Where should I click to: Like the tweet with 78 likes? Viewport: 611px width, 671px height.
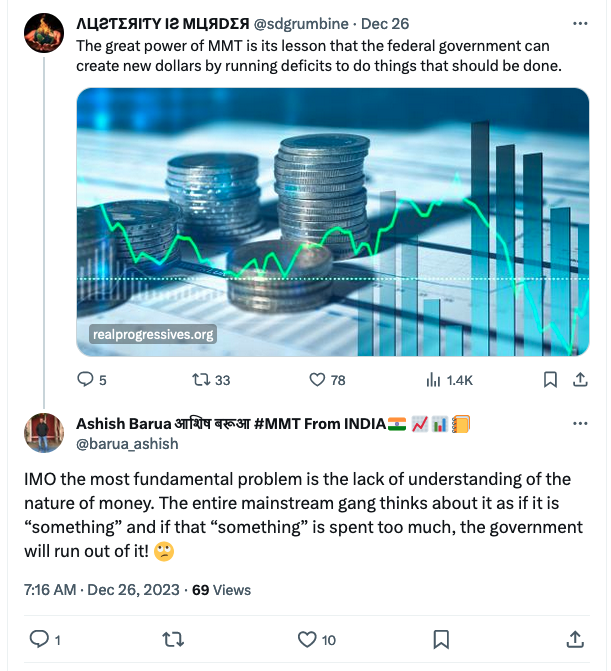317,380
